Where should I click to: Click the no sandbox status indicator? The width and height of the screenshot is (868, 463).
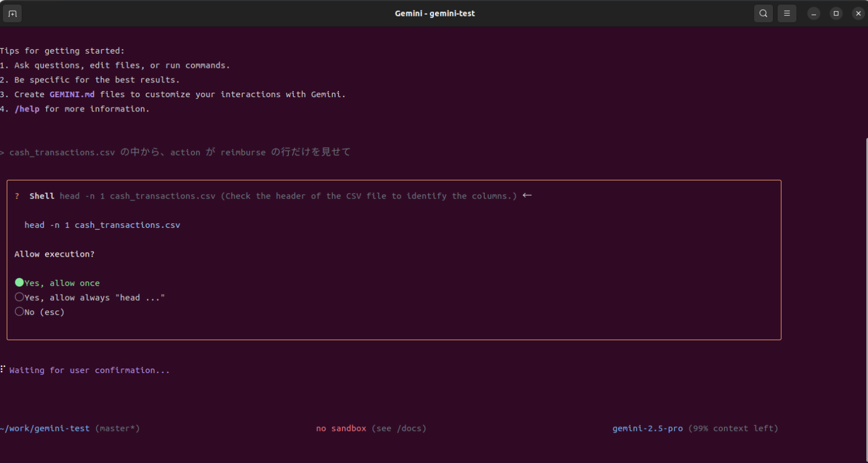341,428
